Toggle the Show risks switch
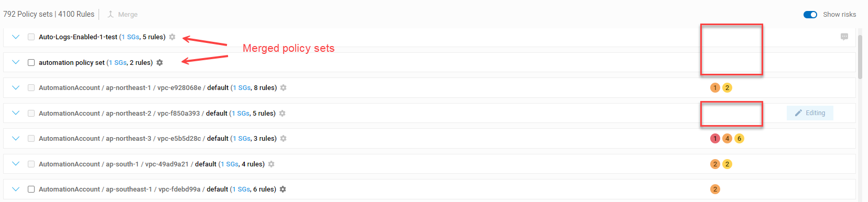This screenshot has width=868, height=202. (x=810, y=15)
